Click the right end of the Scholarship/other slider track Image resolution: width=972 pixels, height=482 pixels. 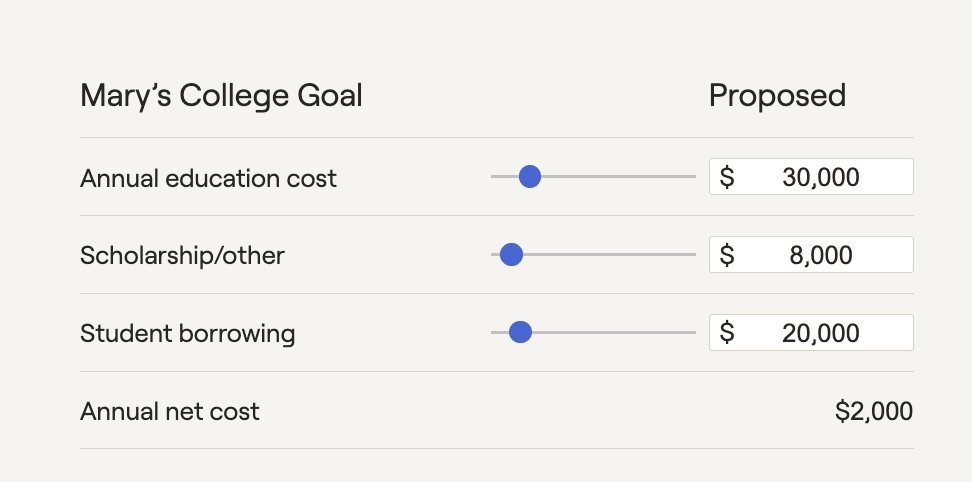pos(692,255)
